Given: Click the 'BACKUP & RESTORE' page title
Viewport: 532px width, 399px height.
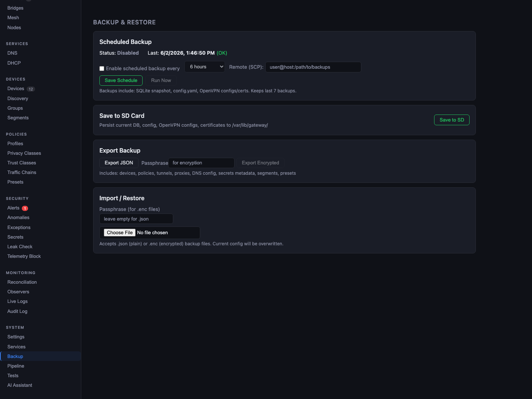Looking at the screenshot, I should coord(125,23).
